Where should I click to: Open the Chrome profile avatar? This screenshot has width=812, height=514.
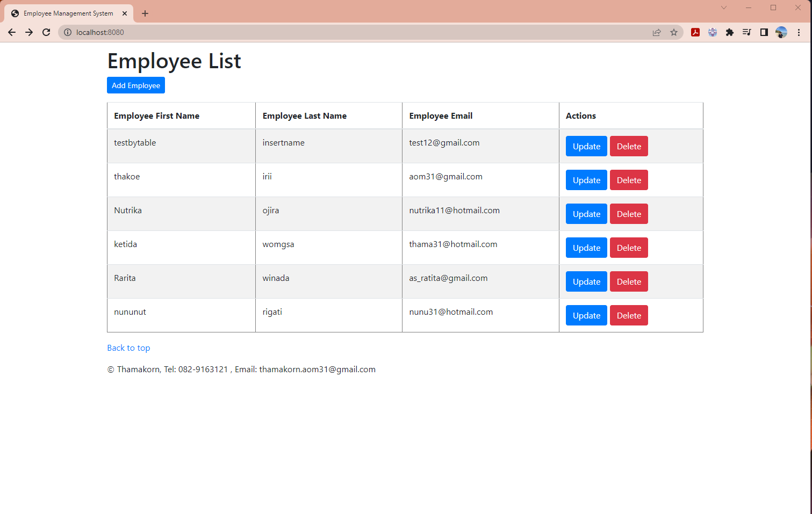(781, 32)
